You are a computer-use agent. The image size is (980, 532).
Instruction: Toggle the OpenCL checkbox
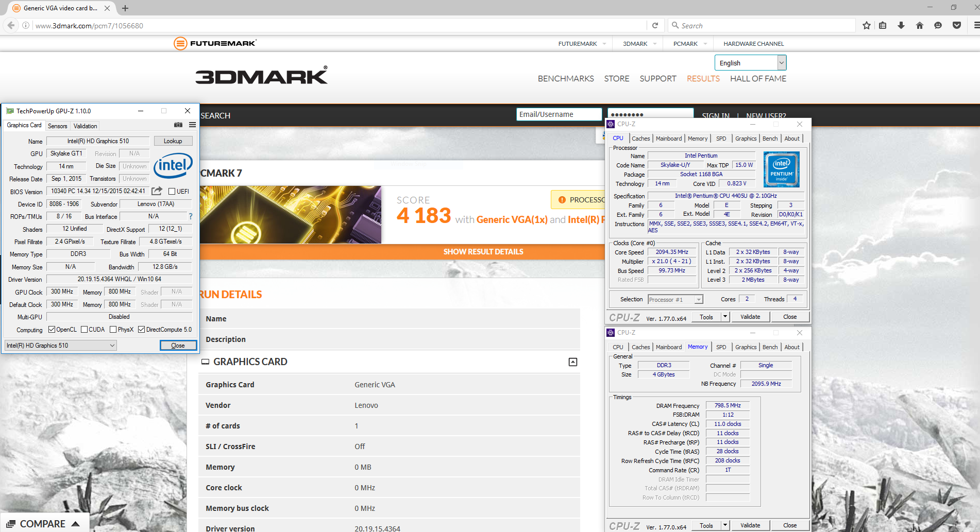[52, 330]
